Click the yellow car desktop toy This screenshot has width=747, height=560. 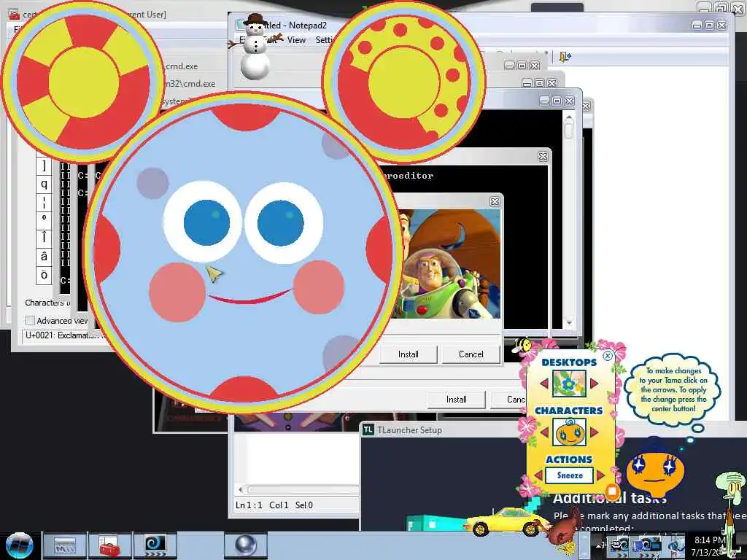506,521
